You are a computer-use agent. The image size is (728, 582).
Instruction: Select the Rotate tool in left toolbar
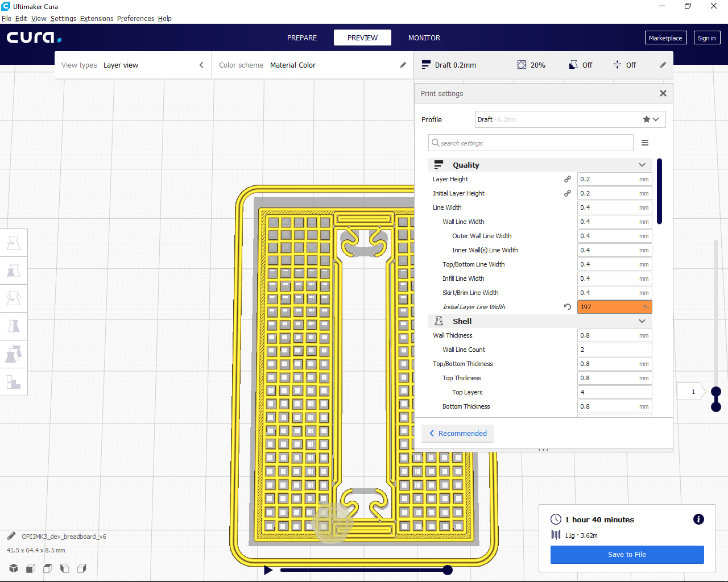[x=14, y=298]
